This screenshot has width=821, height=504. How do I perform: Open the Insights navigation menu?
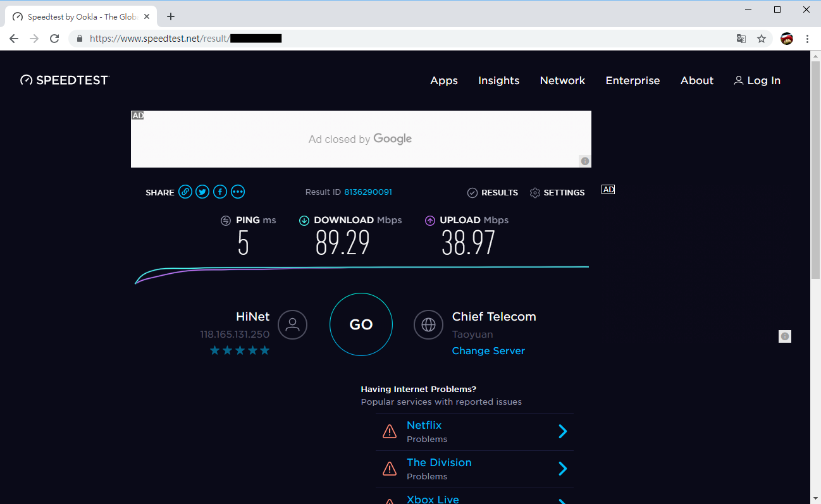click(x=498, y=80)
